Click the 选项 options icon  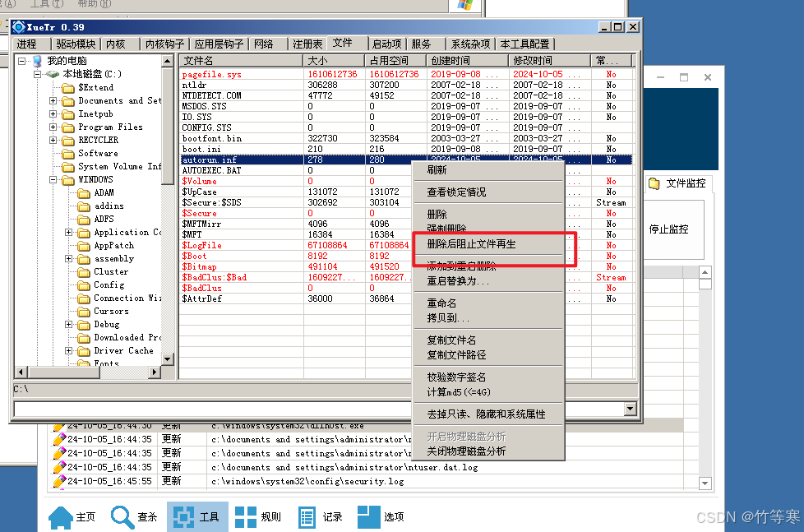(369, 516)
